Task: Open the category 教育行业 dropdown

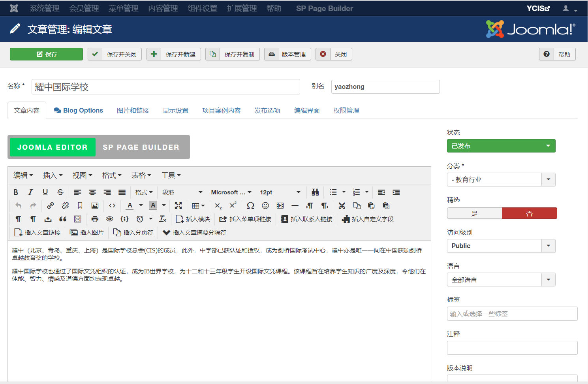Action: [x=501, y=179]
